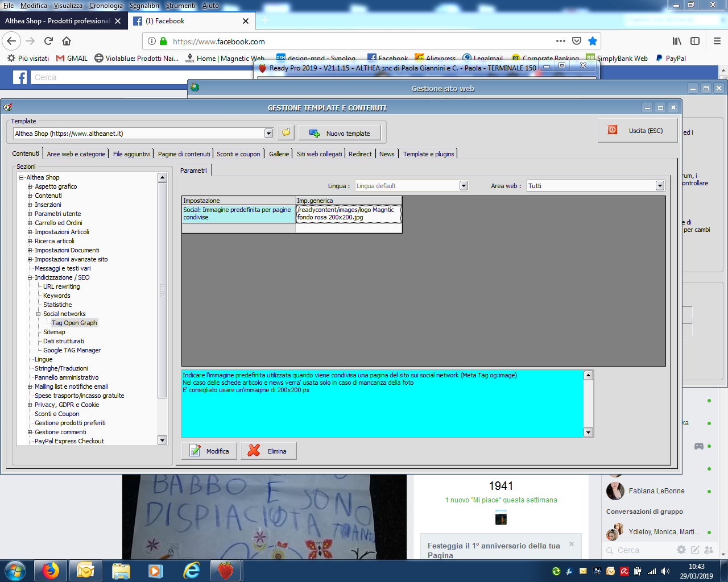The width and height of the screenshot is (728, 582).
Task: Open the Firefox page actions ellipsis
Action: pos(561,41)
